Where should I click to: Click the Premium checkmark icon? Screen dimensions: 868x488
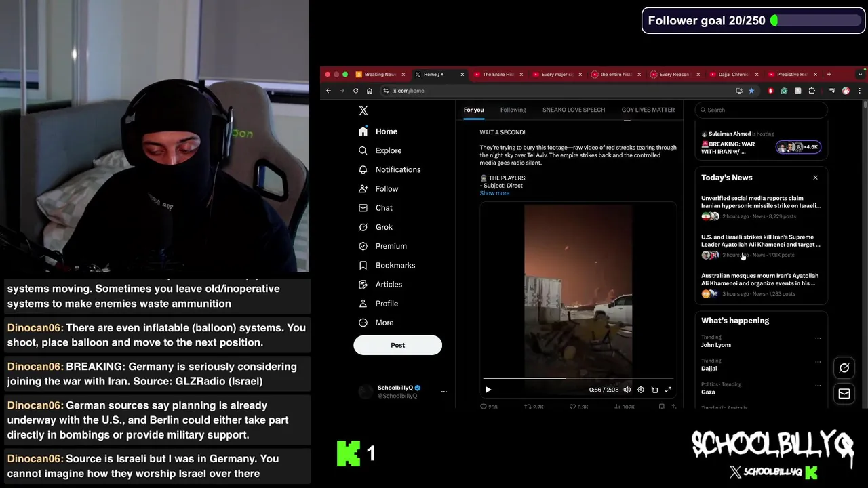pyautogui.click(x=363, y=246)
